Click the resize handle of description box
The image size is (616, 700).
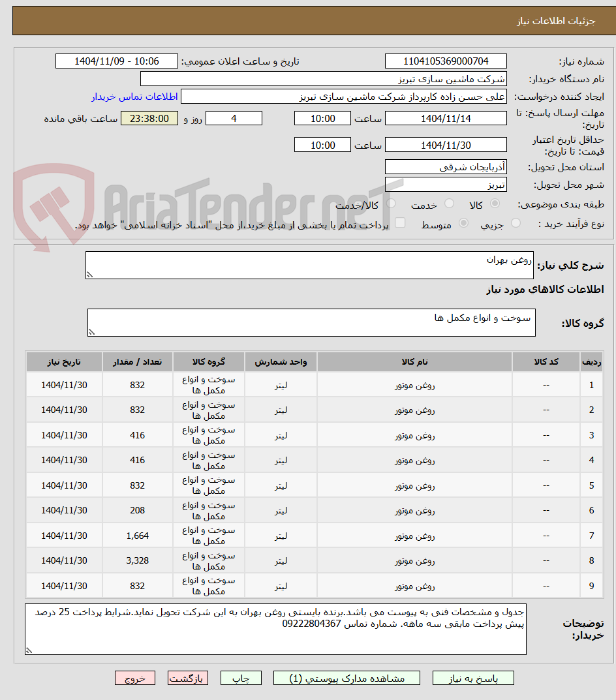point(90,275)
